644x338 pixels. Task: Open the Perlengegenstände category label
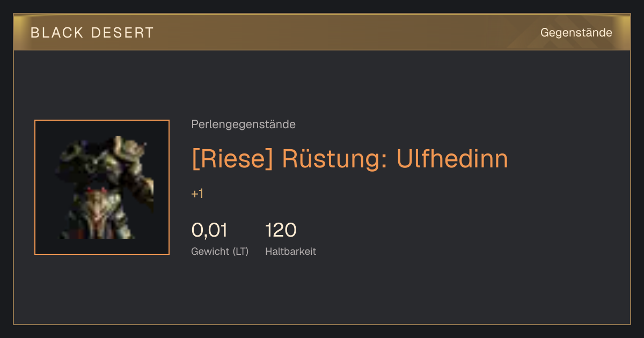(243, 124)
